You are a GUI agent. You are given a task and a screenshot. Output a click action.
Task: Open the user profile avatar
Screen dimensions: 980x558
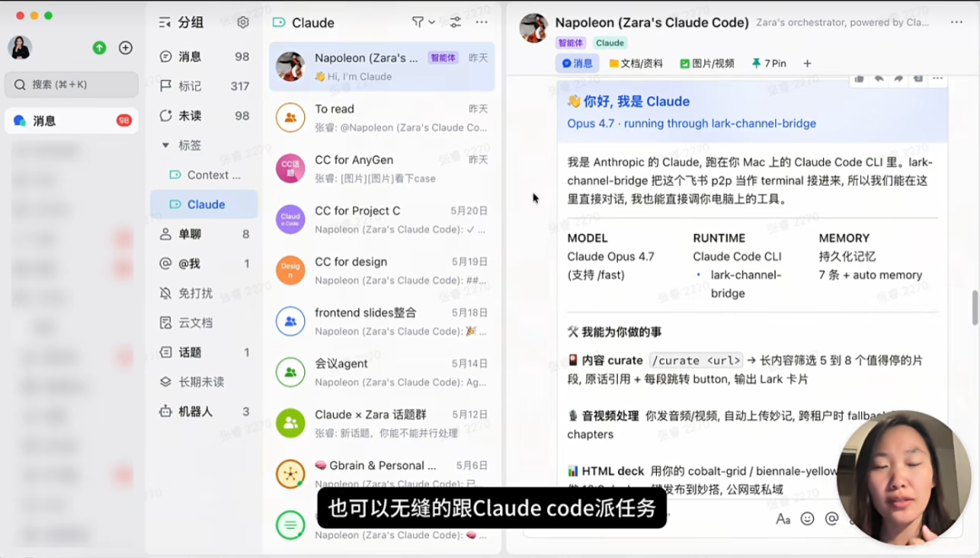click(20, 47)
